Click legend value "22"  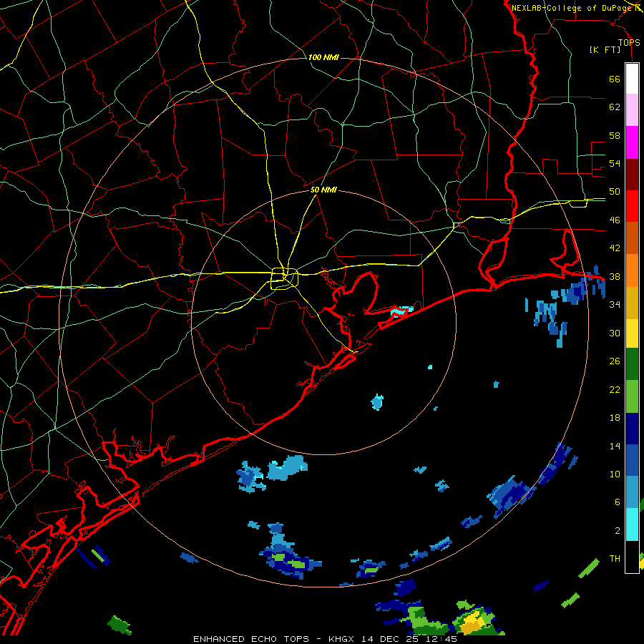(615, 390)
